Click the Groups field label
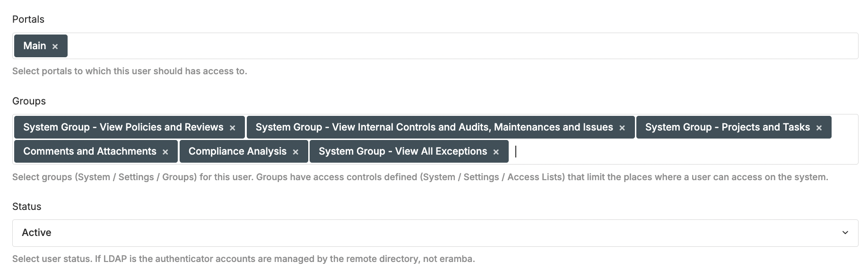Image resolution: width=868 pixels, height=279 pixels. coord(29,101)
